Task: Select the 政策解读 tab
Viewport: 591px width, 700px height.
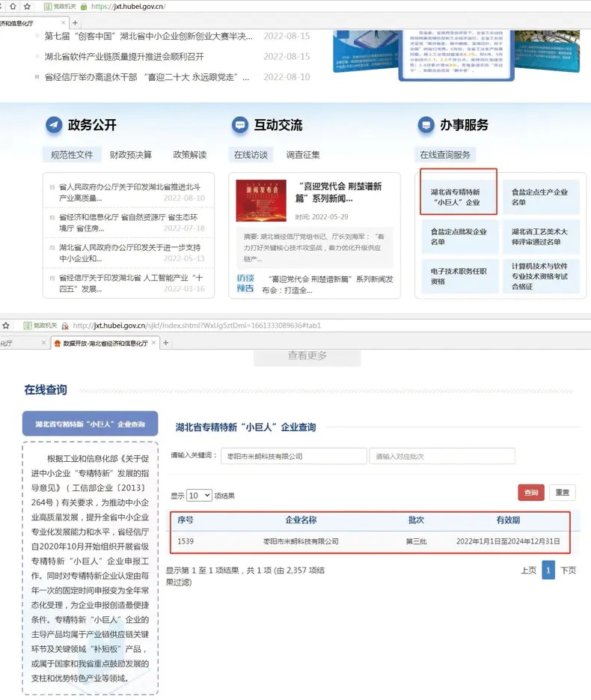Action: [190, 155]
